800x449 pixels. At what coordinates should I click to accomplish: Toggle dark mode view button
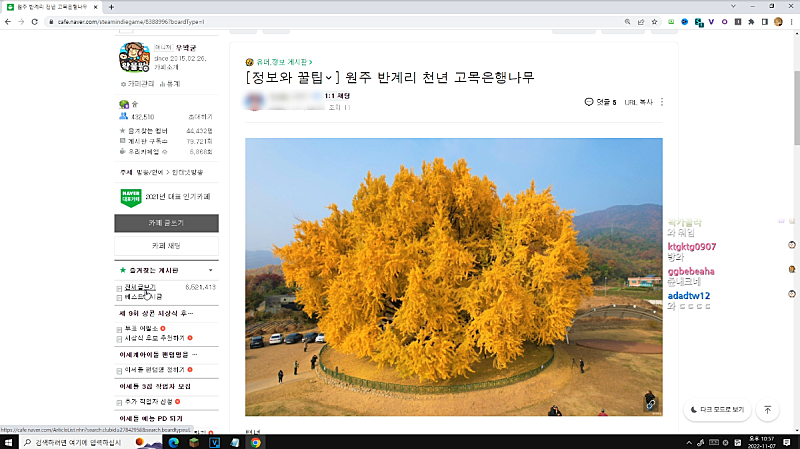tap(717, 410)
